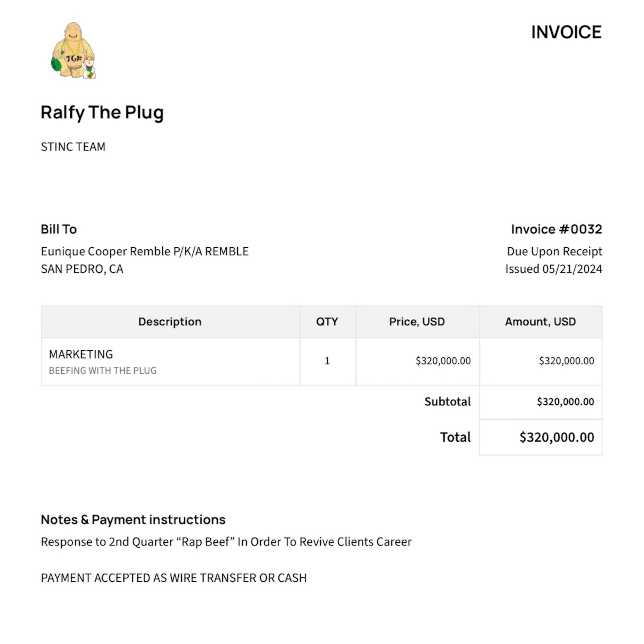Click the Amount, USD column header
This screenshot has width=644, height=644.
(540, 322)
